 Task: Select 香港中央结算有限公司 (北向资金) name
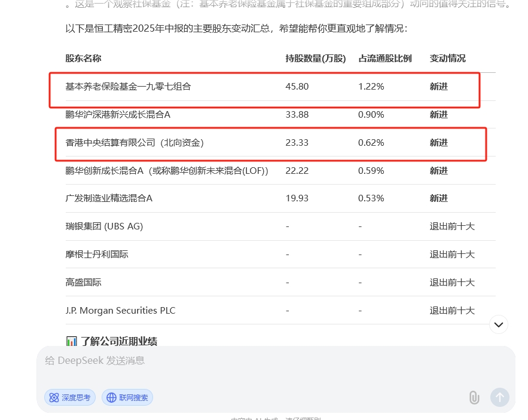pos(135,143)
